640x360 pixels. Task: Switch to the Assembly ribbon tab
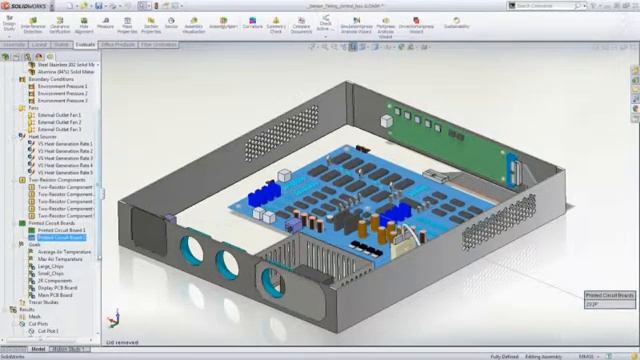coord(14,45)
